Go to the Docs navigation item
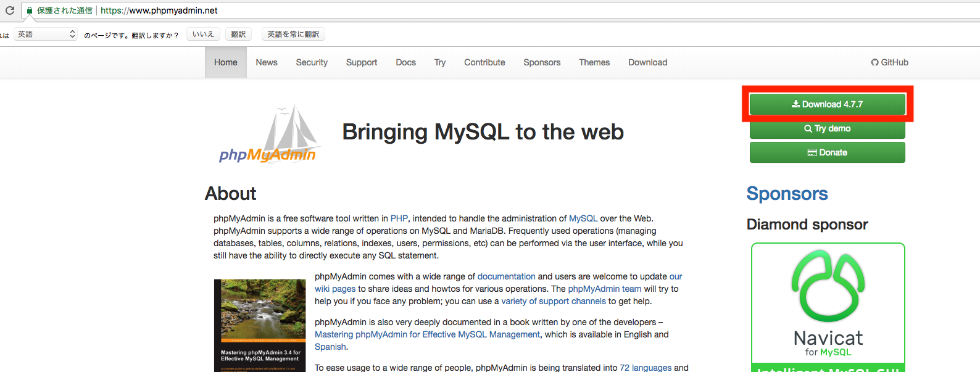Viewport: 980px width, 372px height. point(405,62)
